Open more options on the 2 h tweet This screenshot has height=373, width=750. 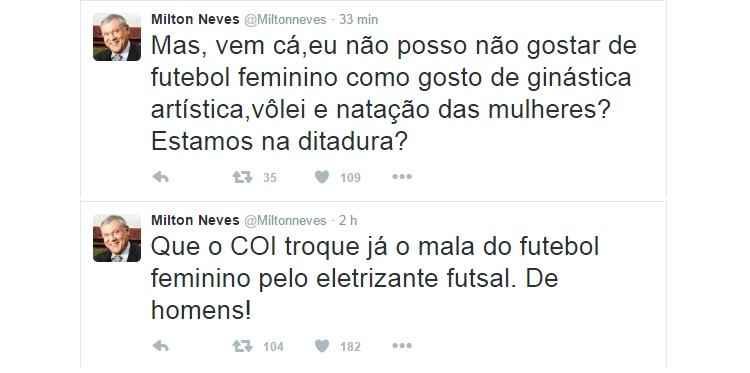coord(402,345)
